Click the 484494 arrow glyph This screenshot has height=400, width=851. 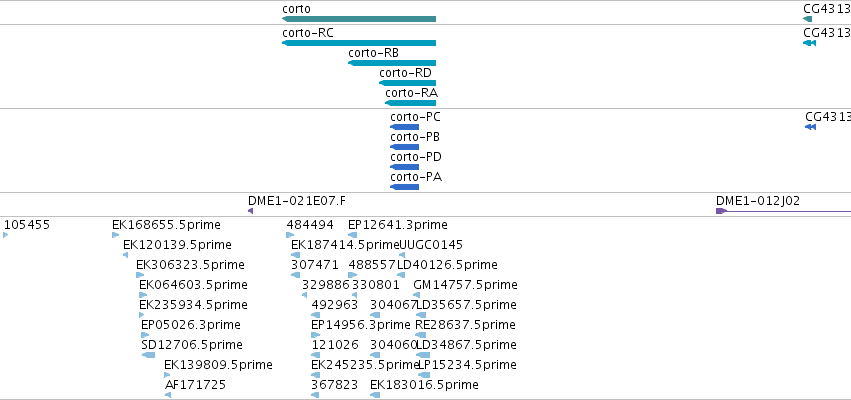(x=290, y=235)
